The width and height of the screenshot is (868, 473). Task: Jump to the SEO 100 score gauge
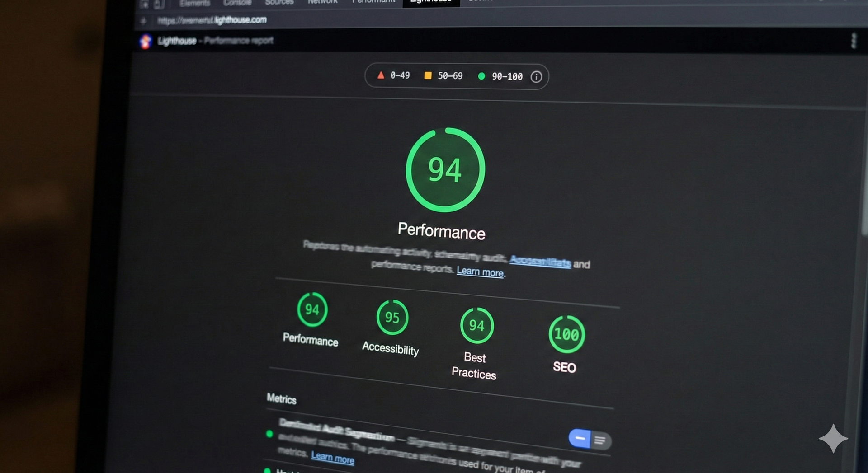click(x=566, y=334)
